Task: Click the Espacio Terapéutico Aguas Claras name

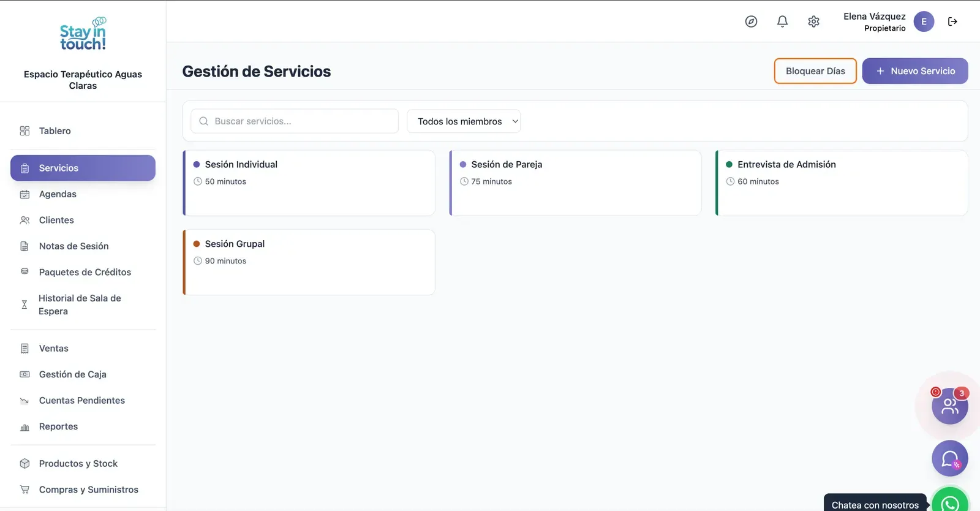Action: (x=83, y=80)
